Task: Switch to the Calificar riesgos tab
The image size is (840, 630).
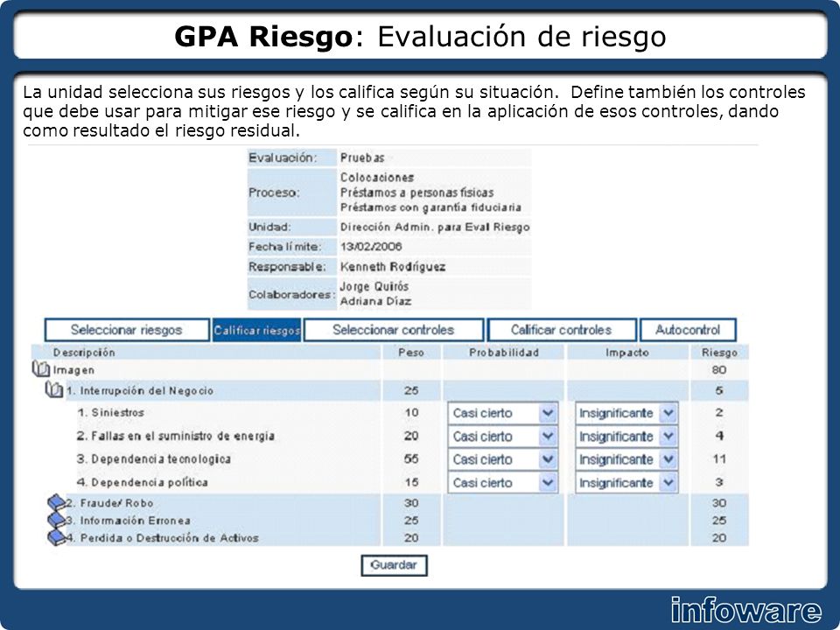Action: pos(257,330)
